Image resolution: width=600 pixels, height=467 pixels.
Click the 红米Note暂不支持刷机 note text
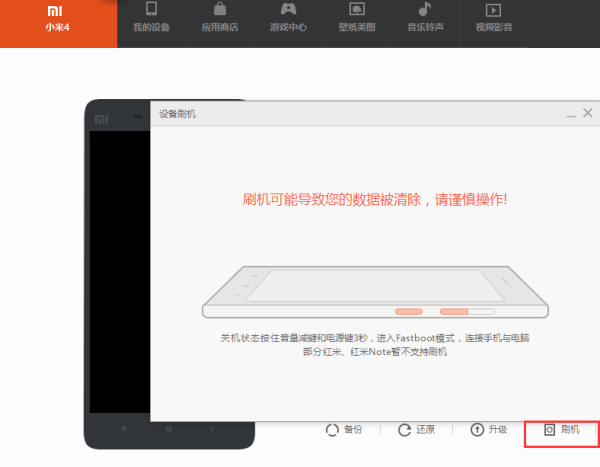point(375,351)
